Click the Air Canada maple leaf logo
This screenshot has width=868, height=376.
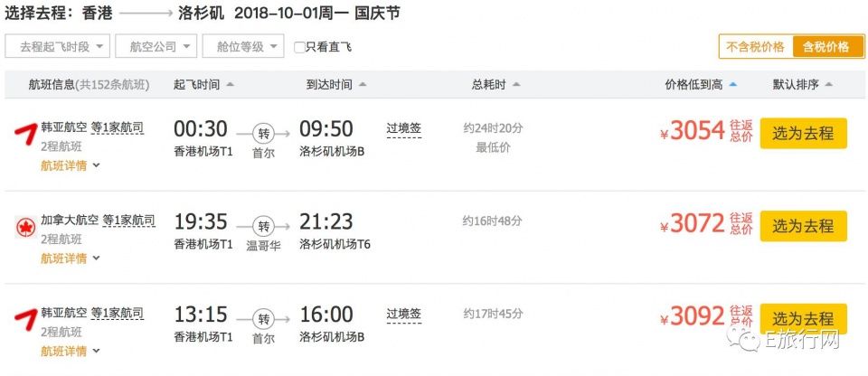click(x=25, y=227)
